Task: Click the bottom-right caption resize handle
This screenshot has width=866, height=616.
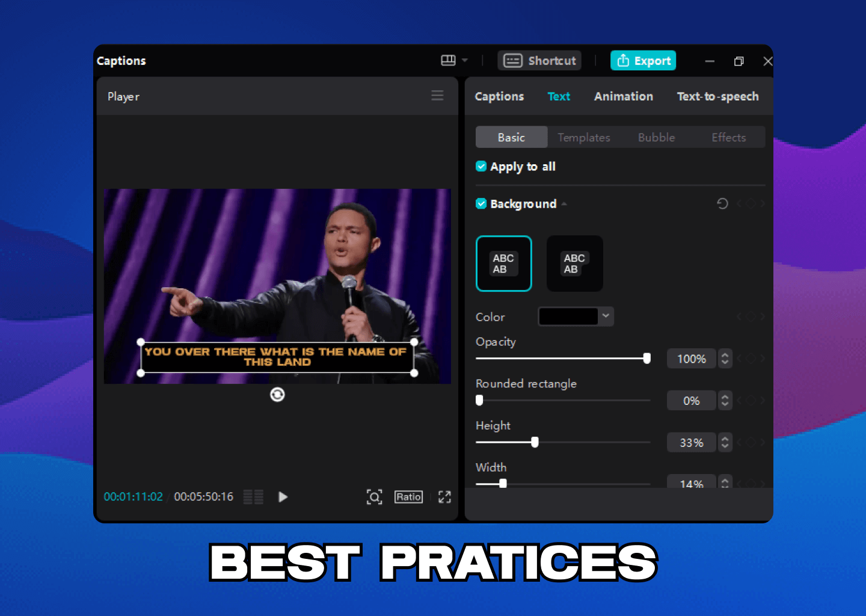Action: (414, 373)
